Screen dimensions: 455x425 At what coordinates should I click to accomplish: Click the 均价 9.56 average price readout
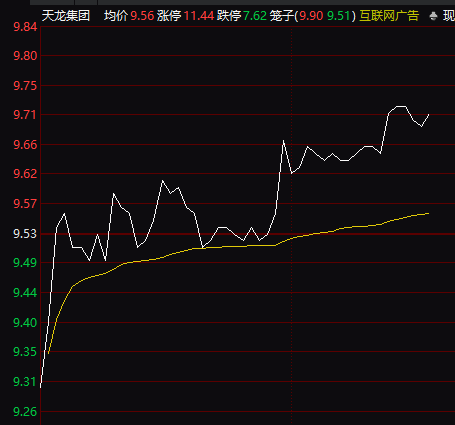click(129, 16)
